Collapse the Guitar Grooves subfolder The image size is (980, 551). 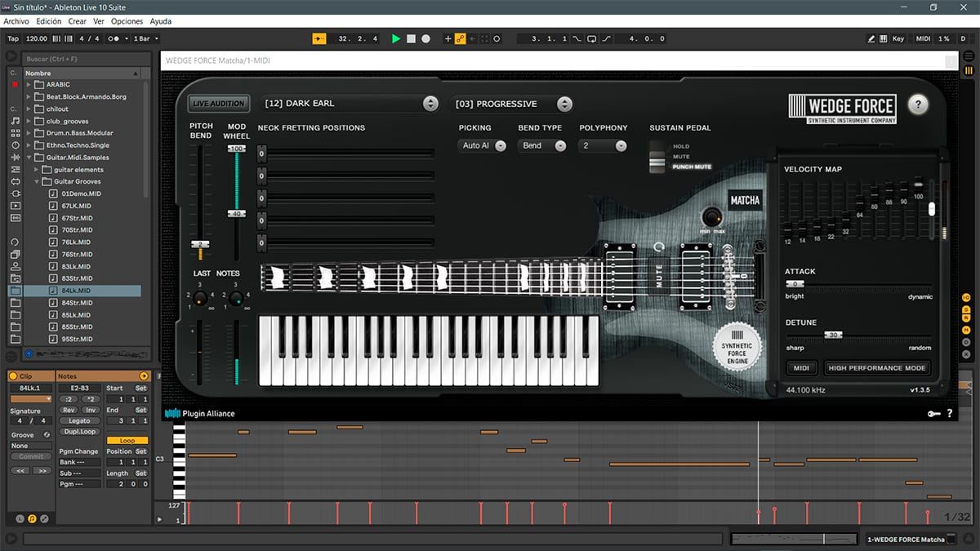click(37, 181)
